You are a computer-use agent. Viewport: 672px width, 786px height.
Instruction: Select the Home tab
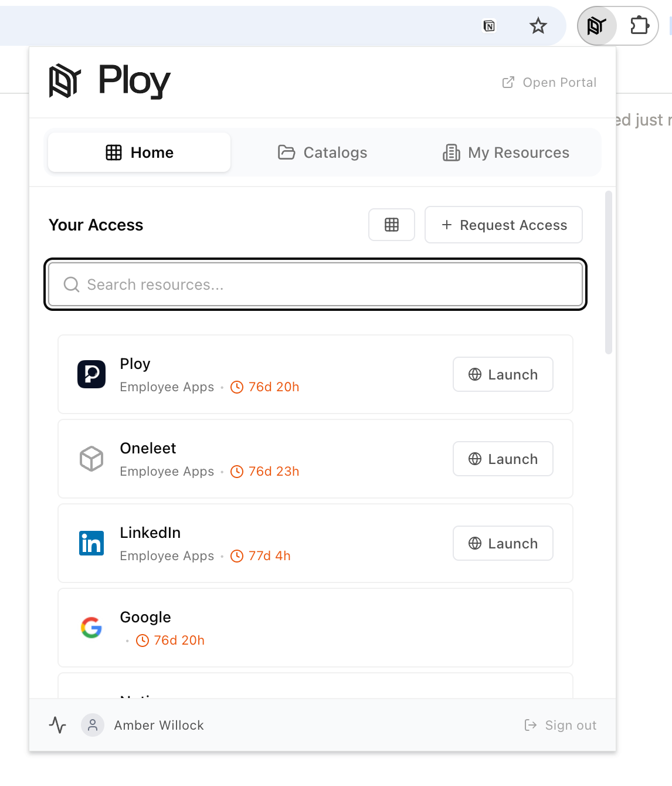pyautogui.click(x=140, y=153)
